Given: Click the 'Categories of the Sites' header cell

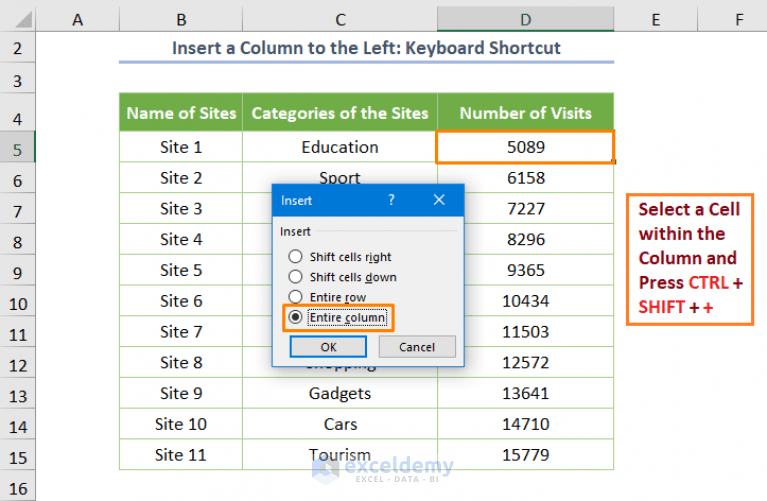Looking at the screenshot, I should tap(340, 113).
